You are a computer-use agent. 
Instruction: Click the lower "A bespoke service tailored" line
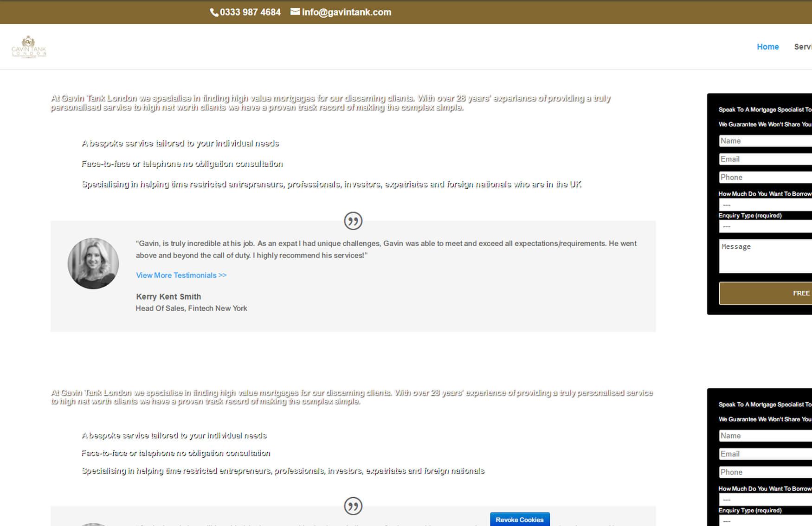174,436
